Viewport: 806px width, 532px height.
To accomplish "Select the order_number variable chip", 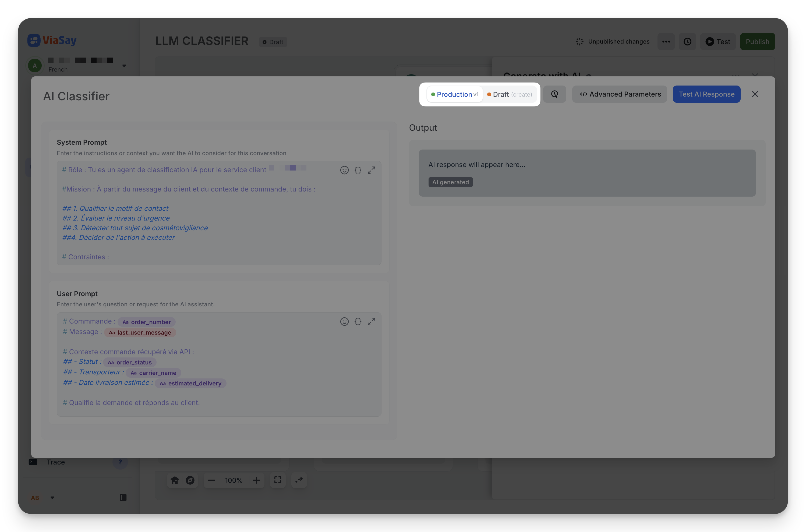I will (147, 322).
